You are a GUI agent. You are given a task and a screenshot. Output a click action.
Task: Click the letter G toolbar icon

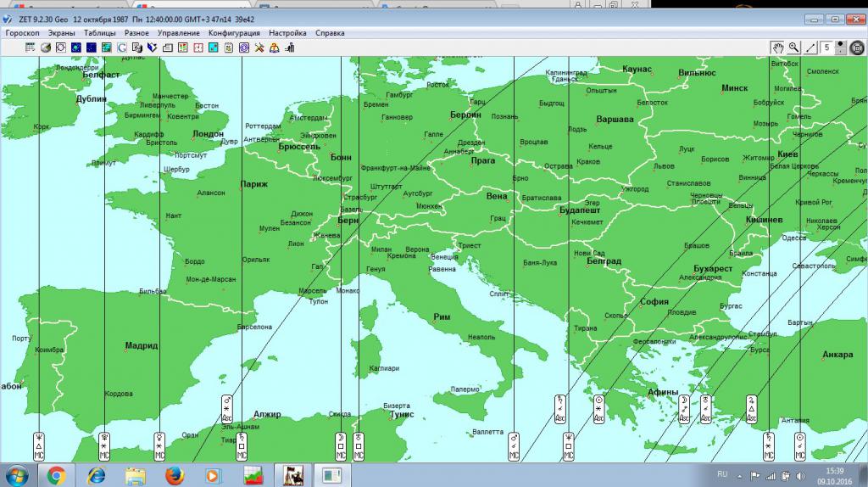[122, 48]
